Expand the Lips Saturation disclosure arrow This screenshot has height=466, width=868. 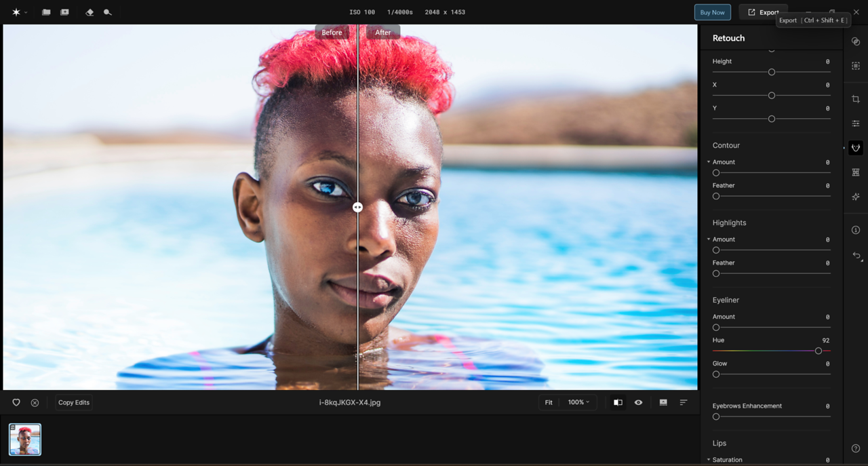click(709, 460)
